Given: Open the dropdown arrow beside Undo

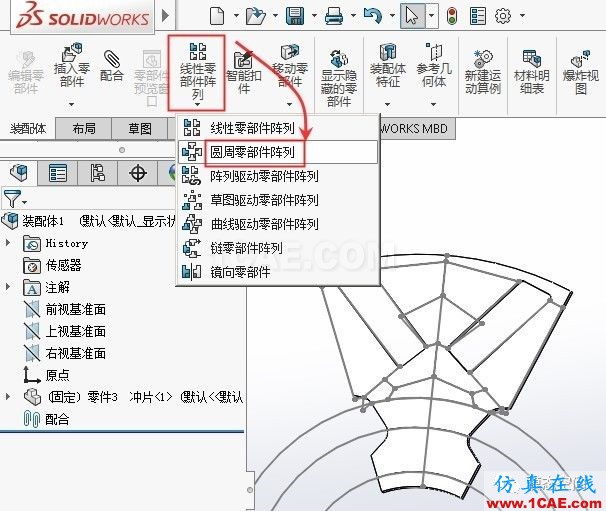Looking at the screenshot, I should [x=392, y=16].
